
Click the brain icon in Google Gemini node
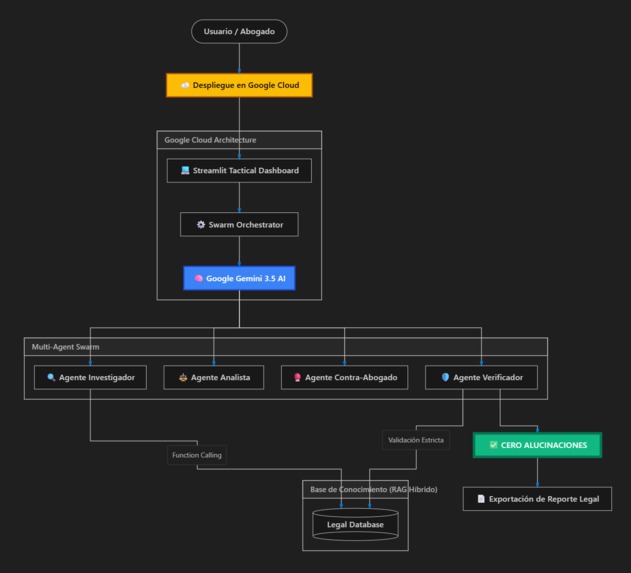pyautogui.click(x=198, y=278)
